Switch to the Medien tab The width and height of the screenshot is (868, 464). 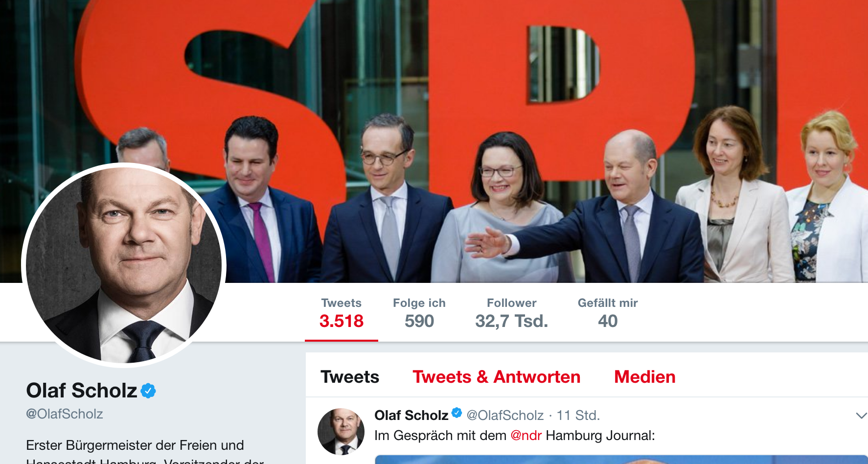click(645, 377)
